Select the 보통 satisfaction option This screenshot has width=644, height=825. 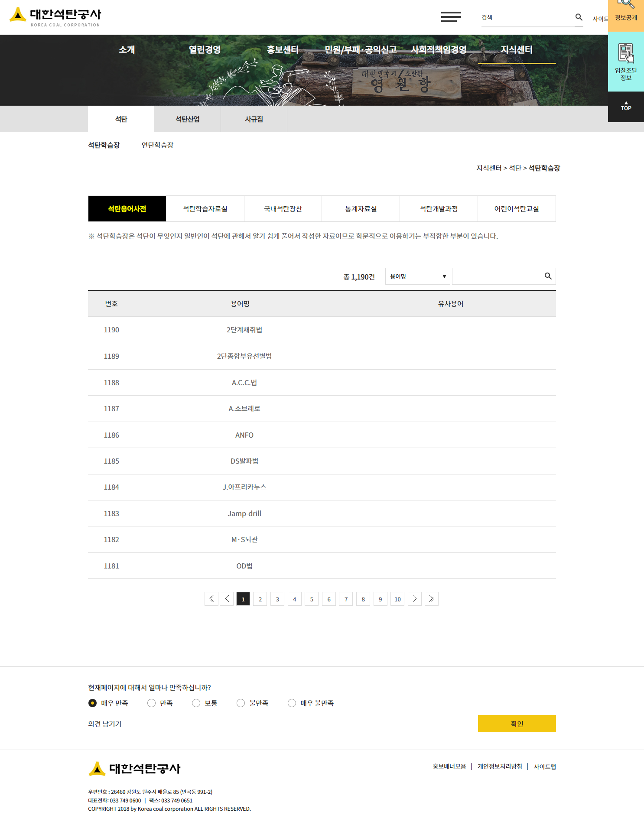pos(196,703)
